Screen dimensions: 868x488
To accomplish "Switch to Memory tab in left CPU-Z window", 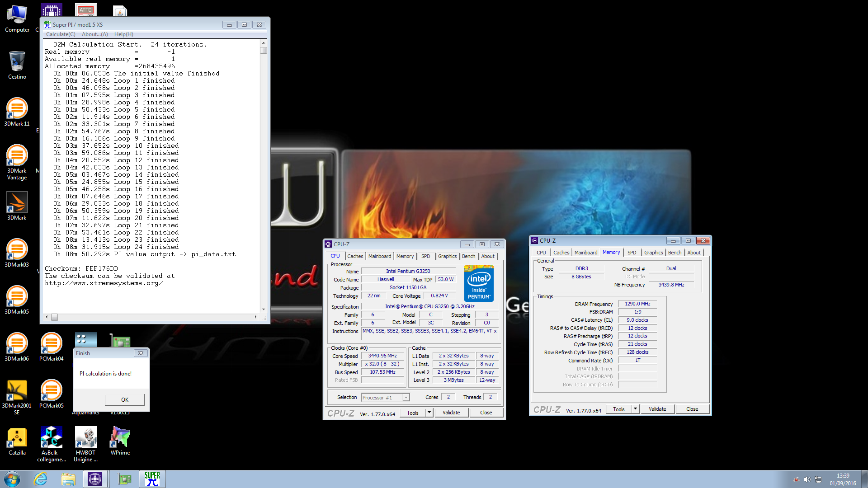I will point(405,256).
